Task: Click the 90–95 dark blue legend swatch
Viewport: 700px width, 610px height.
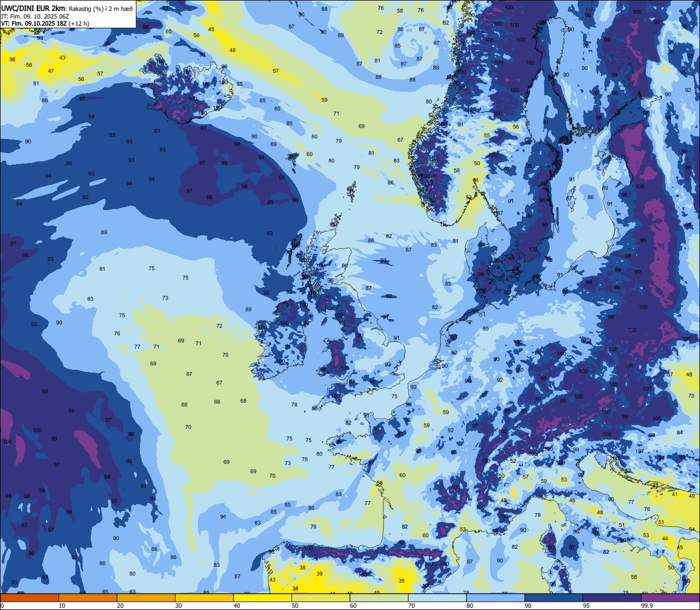Action: (553, 597)
